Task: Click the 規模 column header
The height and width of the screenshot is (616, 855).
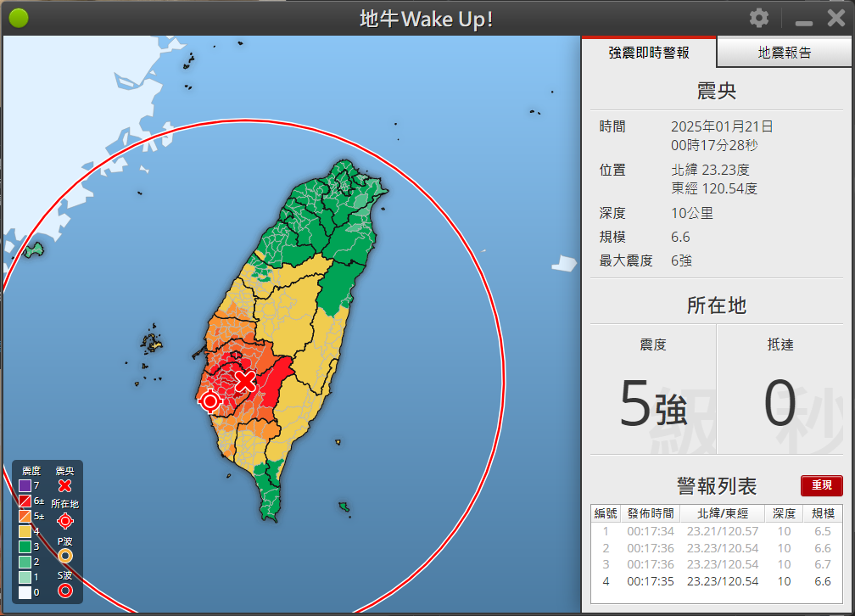Action: click(823, 513)
